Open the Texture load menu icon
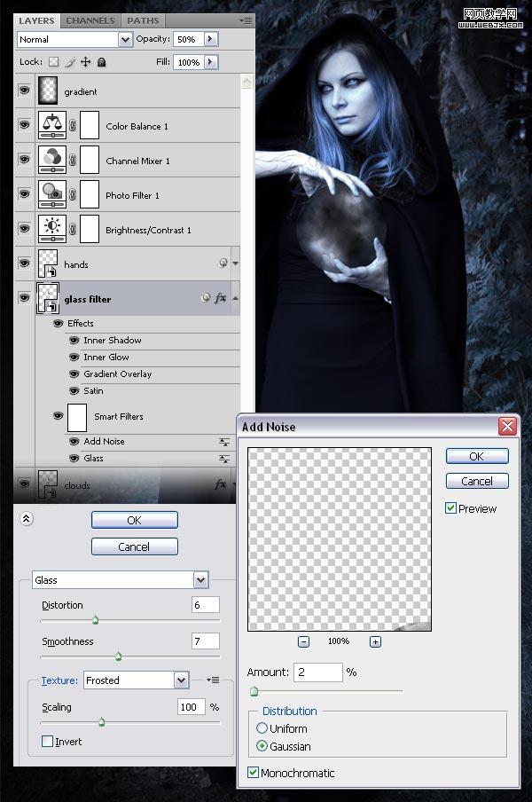Image resolution: width=532 pixels, height=802 pixels. [213, 680]
